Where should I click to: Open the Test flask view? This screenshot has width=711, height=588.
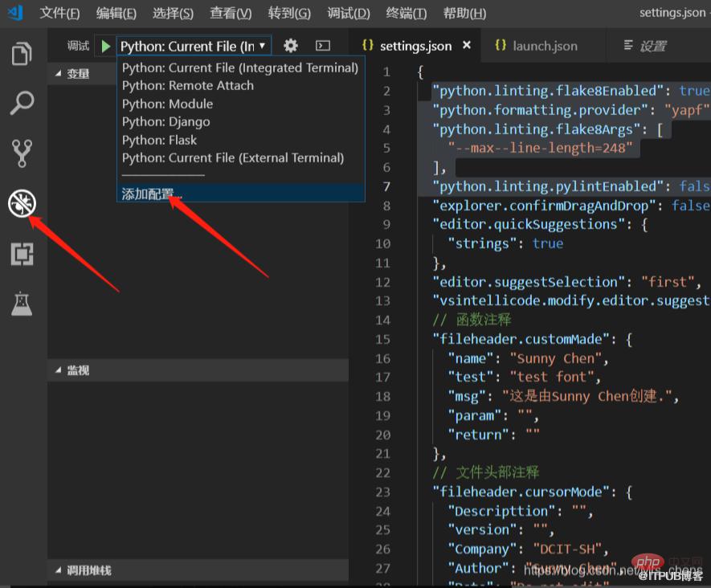[22, 304]
